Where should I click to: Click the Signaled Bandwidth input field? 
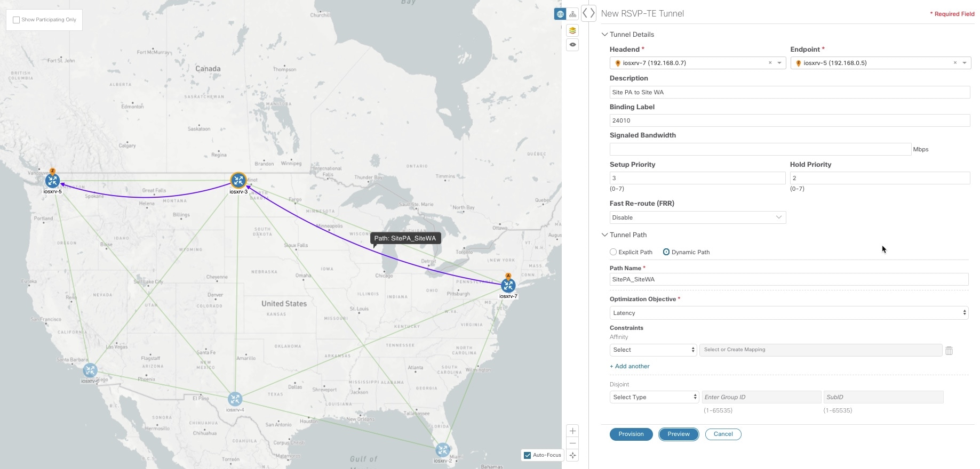(760, 149)
